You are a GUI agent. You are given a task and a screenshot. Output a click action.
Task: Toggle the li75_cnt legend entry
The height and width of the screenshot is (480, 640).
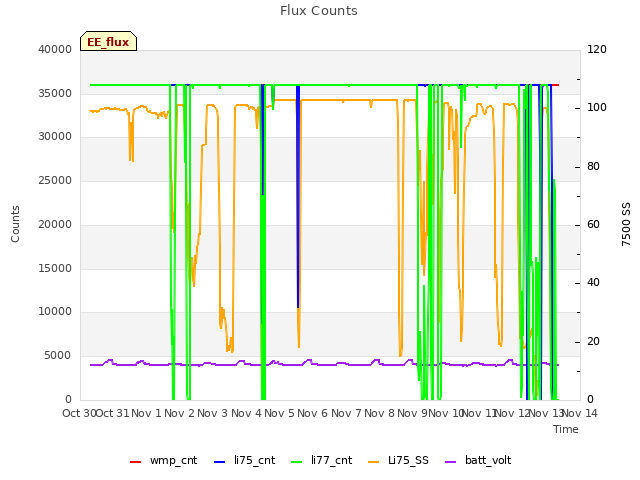click(244, 460)
